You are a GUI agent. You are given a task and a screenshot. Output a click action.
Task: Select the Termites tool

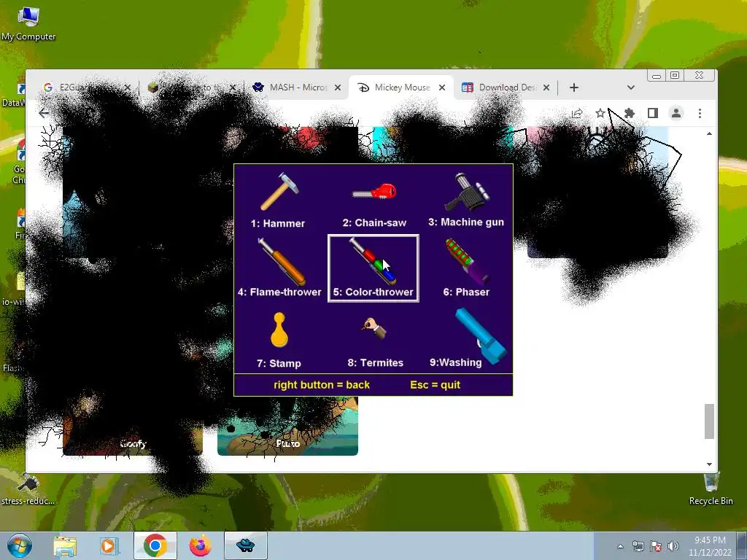pos(376,342)
